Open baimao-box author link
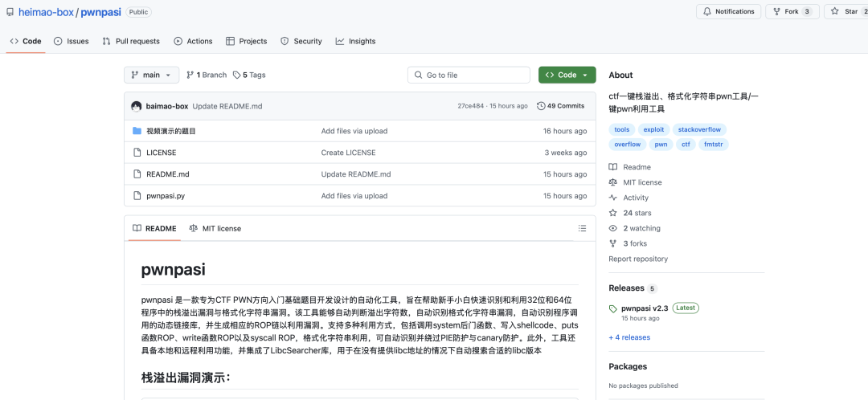 pyautogui.click(x=167, y=106)
